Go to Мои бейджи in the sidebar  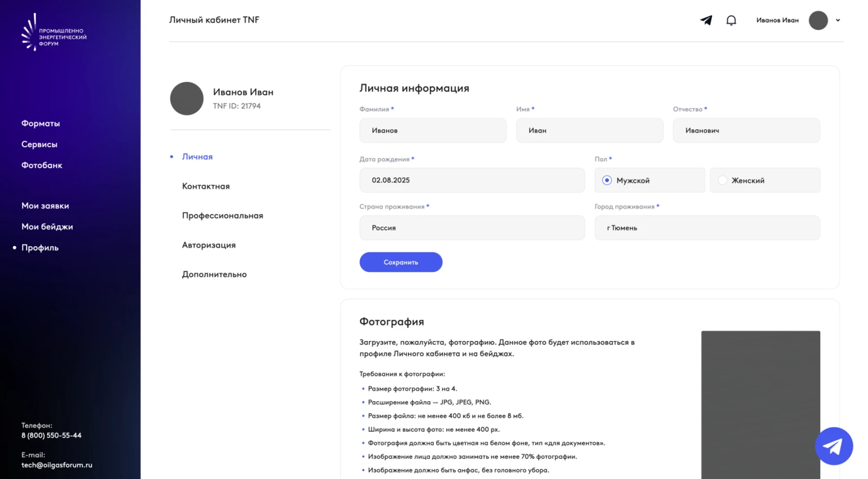point(47,227)
